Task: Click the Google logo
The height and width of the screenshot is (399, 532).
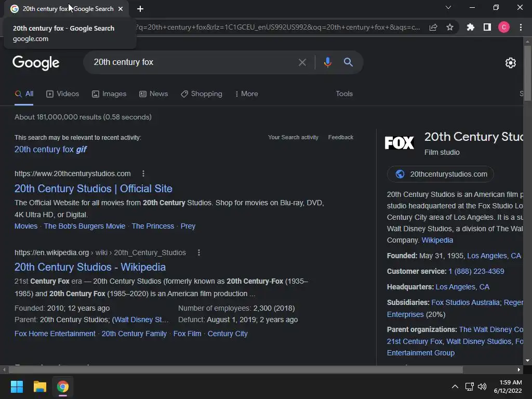Action: coord(36,63)
